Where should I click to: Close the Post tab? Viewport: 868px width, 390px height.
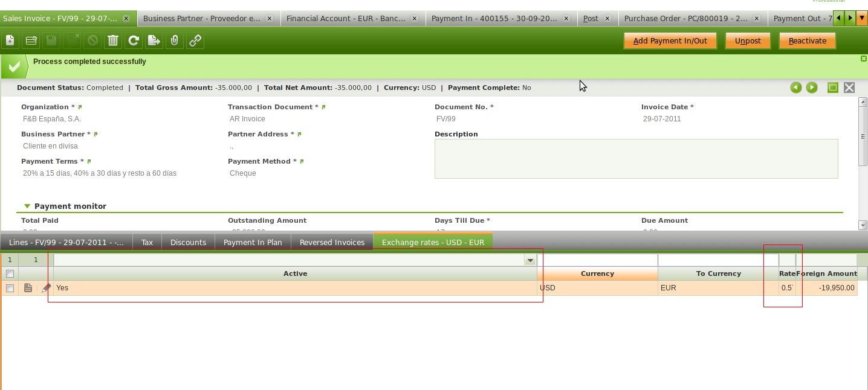point(607,19)
